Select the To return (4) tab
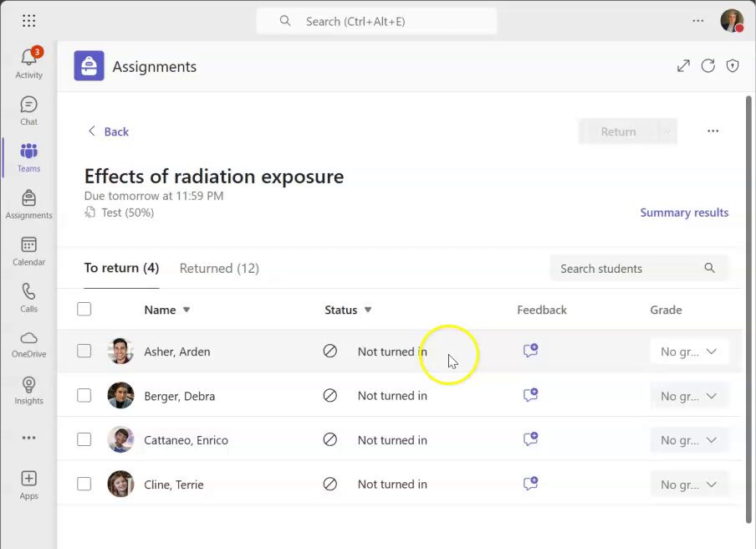The height and width of the screenshot is (549, 756). pyautogui.click(x=121, y=269)
